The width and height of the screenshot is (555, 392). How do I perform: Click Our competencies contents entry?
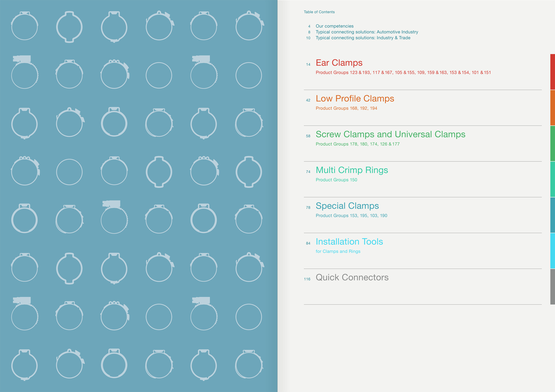[x=334, y=26]
